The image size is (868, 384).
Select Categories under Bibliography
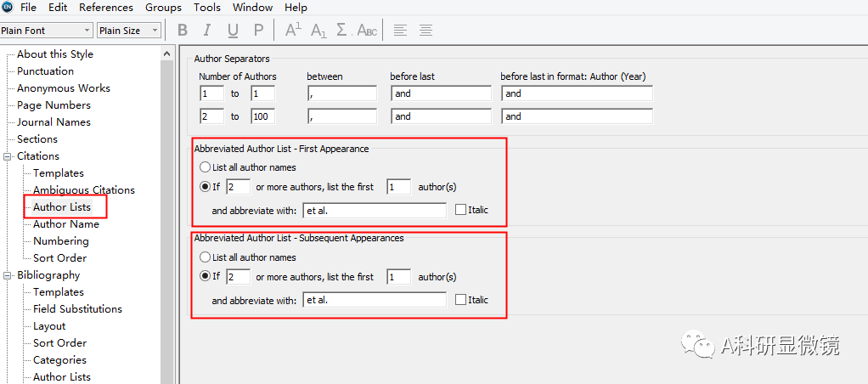(59, 360)
